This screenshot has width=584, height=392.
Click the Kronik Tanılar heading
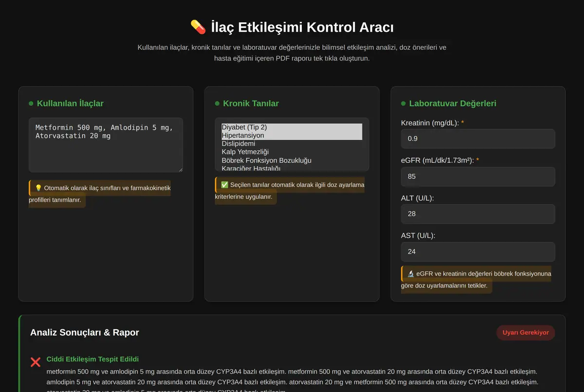tap(251, 103)
